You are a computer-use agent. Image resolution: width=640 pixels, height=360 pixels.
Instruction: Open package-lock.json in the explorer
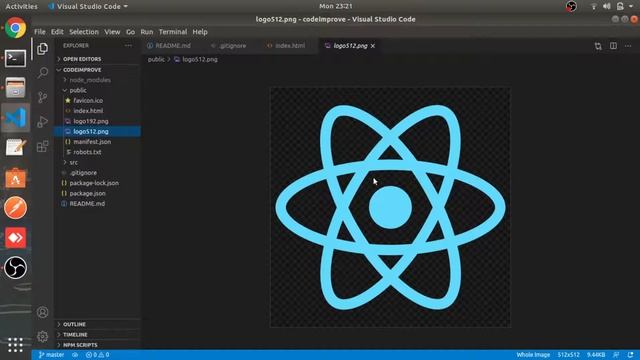point(98,183)
